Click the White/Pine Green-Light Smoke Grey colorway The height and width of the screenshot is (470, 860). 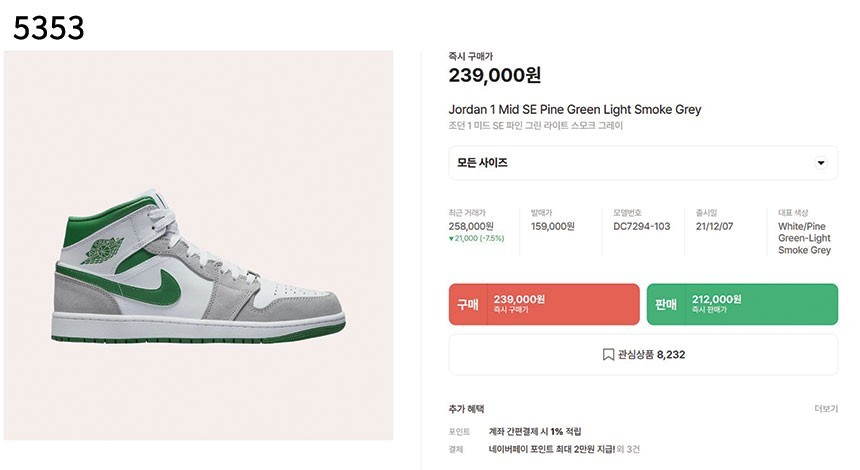point(804,238)
